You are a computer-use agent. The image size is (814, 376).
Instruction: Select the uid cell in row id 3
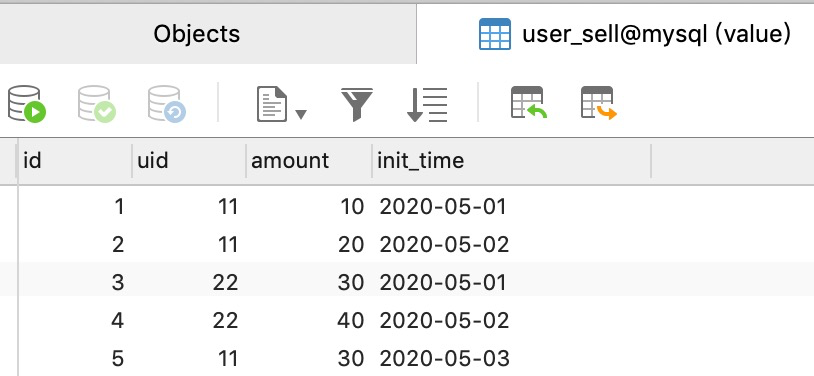click(x=189, y=283)
